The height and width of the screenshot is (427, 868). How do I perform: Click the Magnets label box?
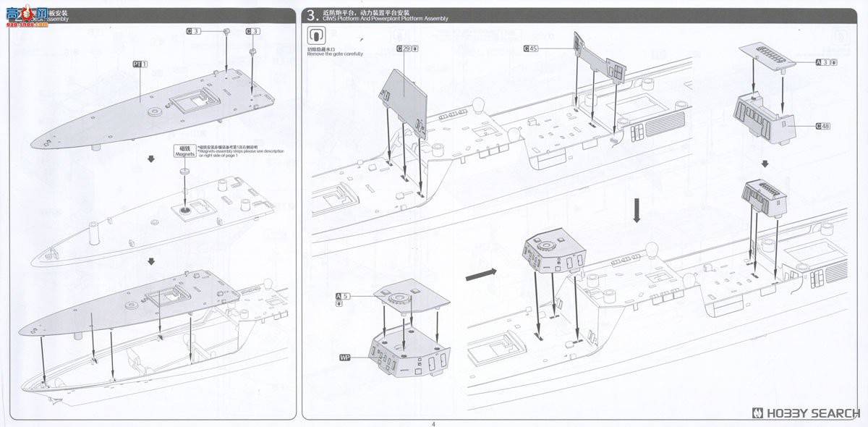[184, 151]
